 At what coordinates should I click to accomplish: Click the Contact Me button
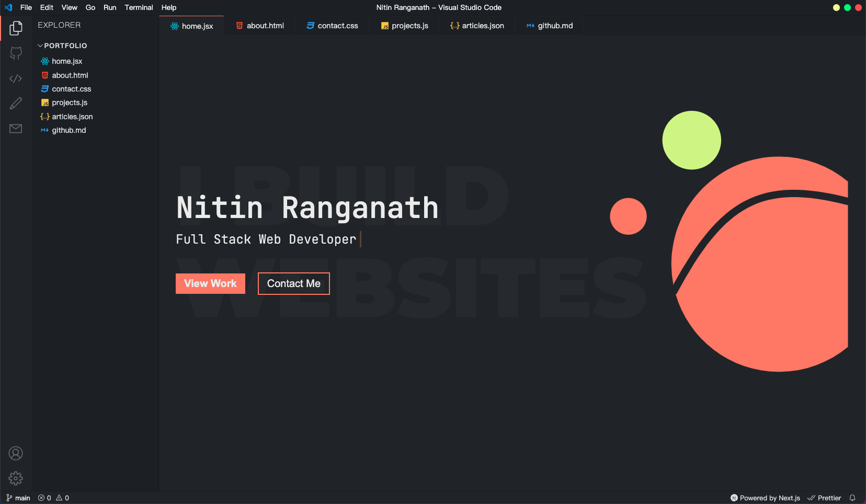(x=294, y=283)
